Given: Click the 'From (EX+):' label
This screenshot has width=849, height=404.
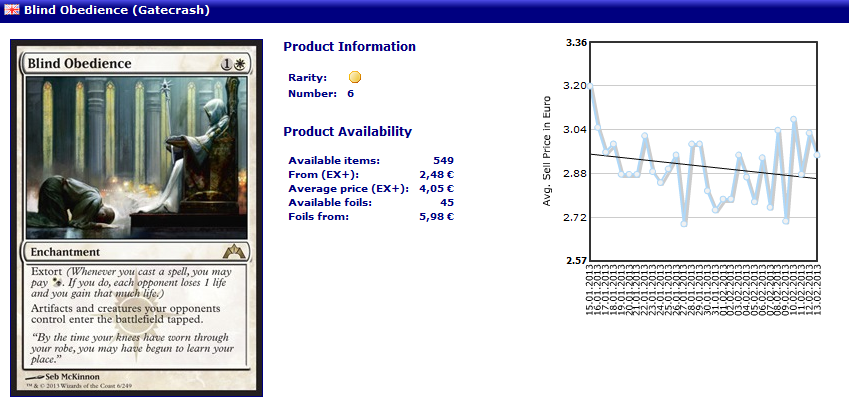Looking at the screenshot, I should (323, 174).
